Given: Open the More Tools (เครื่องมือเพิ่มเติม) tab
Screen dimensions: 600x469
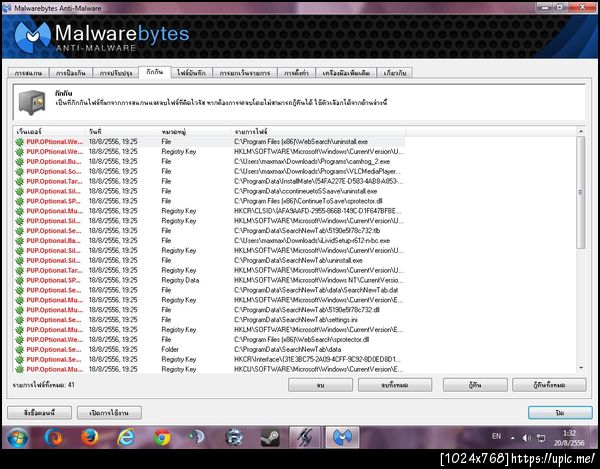Looking at the screenshot, I should [x=346, y=73].
